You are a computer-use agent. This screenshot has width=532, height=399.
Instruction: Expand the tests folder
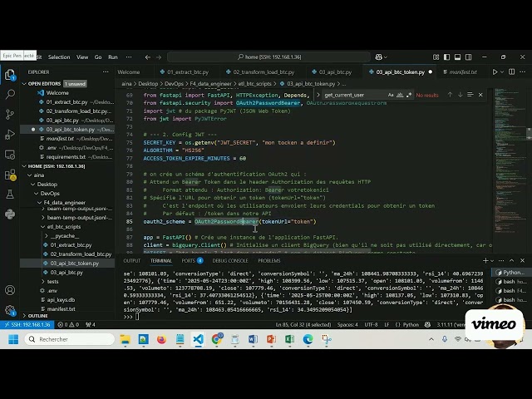[43, 282]
